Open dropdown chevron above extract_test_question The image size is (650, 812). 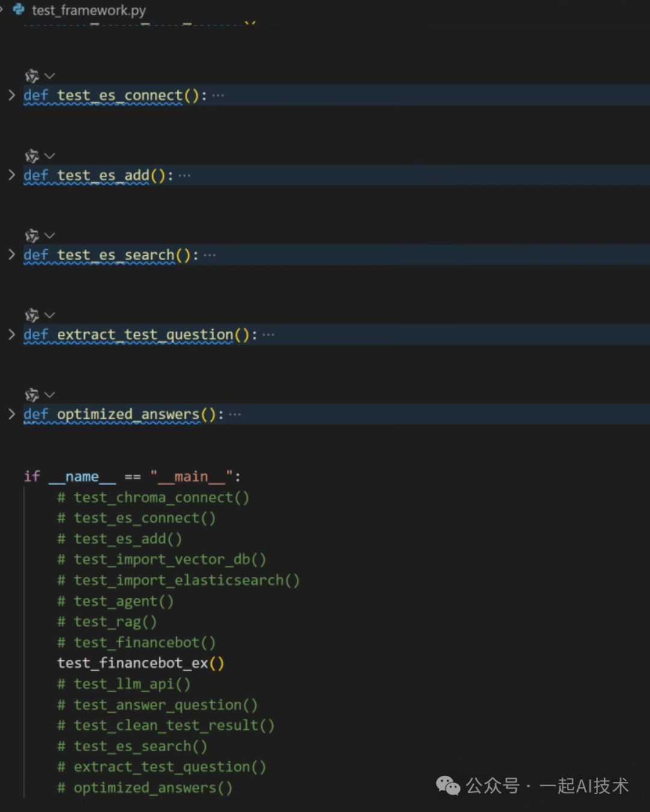[x=50, y=315]
